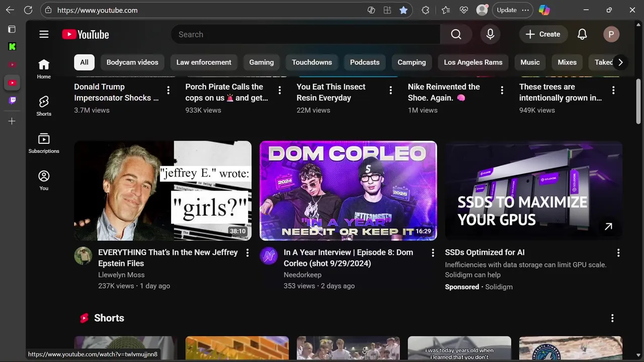Toggle the bookmark star for this page
The height and width of the screenshot is (362, 644).
point(404,10)
